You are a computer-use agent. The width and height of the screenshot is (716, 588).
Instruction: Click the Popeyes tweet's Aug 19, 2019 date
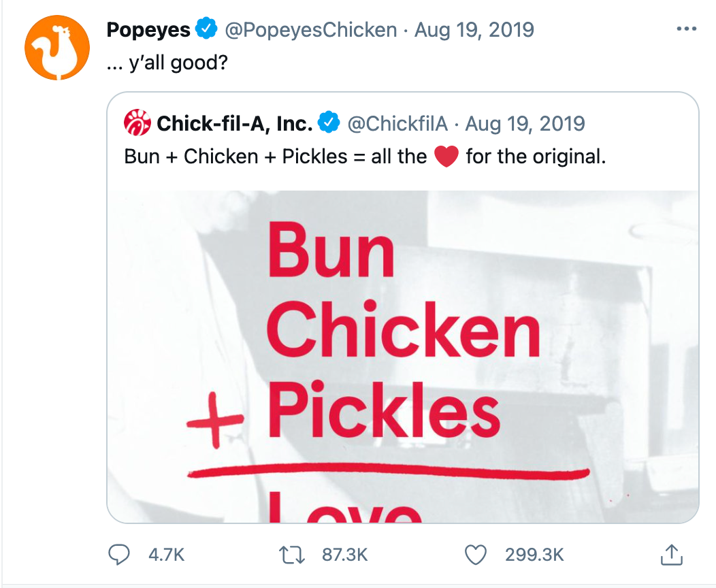474,30
